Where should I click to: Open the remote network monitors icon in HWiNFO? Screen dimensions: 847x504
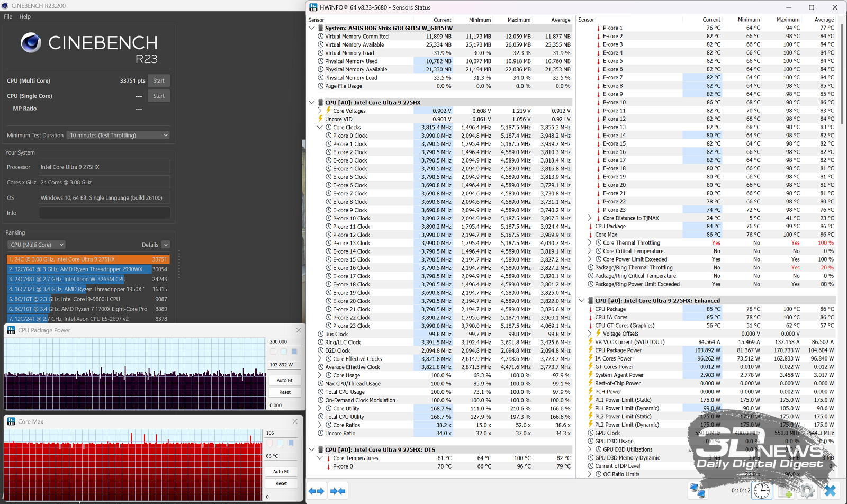pyautogui.click(x=698, y=491)
